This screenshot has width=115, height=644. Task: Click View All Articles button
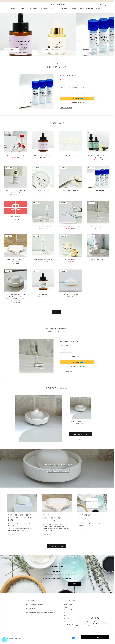point(57,546)
